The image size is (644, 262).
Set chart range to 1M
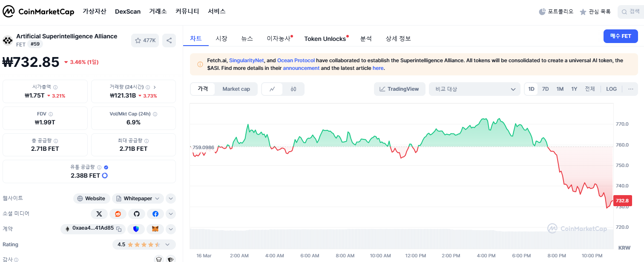(x=560, y=89)
